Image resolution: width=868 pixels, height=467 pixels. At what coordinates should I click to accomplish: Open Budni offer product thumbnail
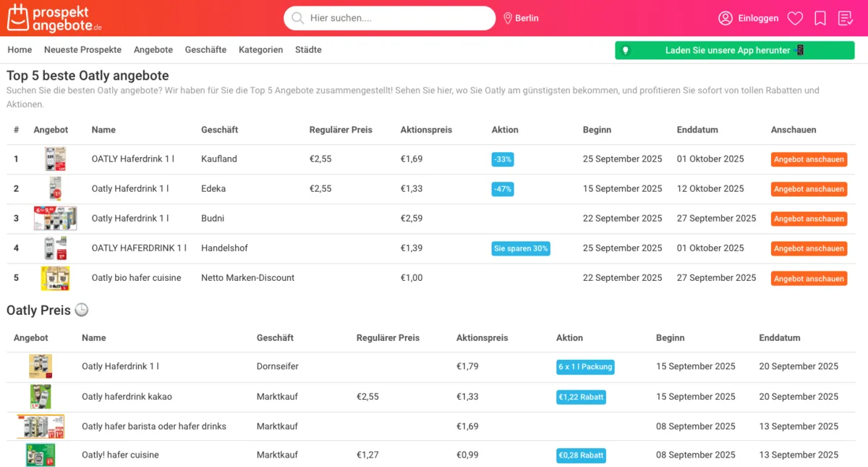pyautogui.click(x=55, y=219)
